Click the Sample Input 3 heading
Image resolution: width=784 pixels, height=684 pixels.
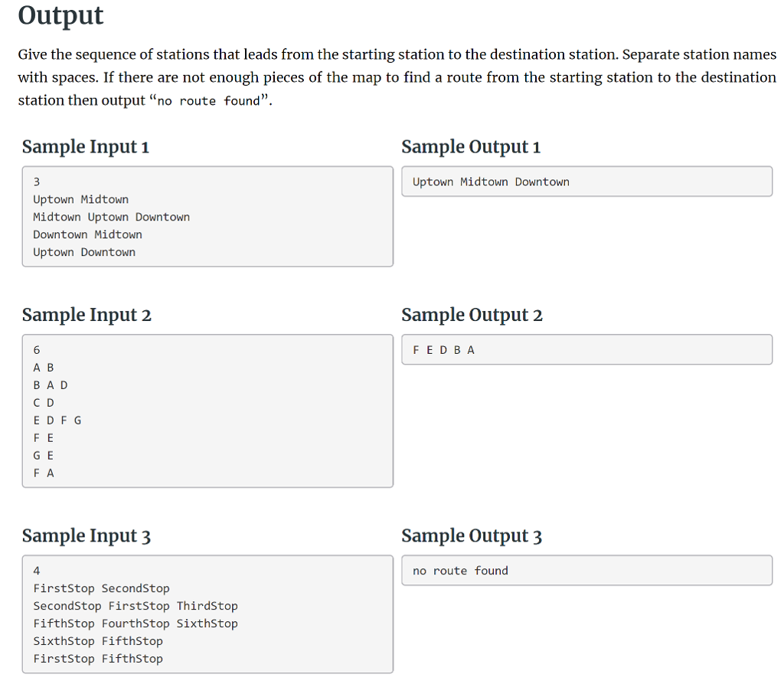click(87, 535)
